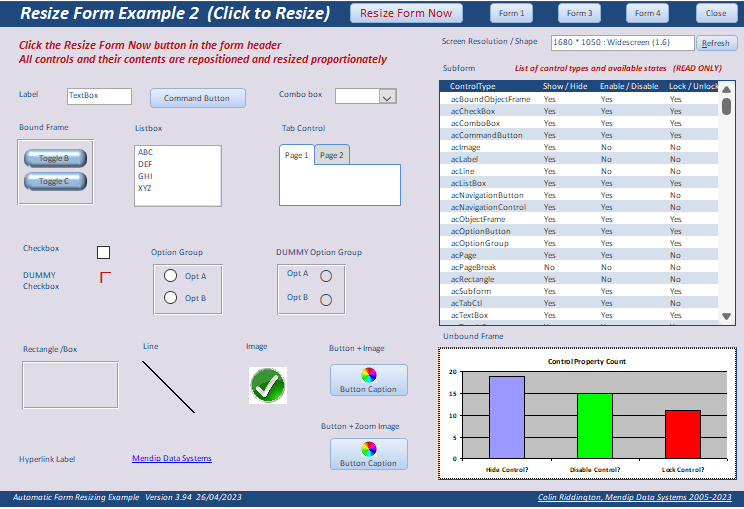Select the acPageBreak row
This screenshot has width=744, height=509.
point(579,267)
